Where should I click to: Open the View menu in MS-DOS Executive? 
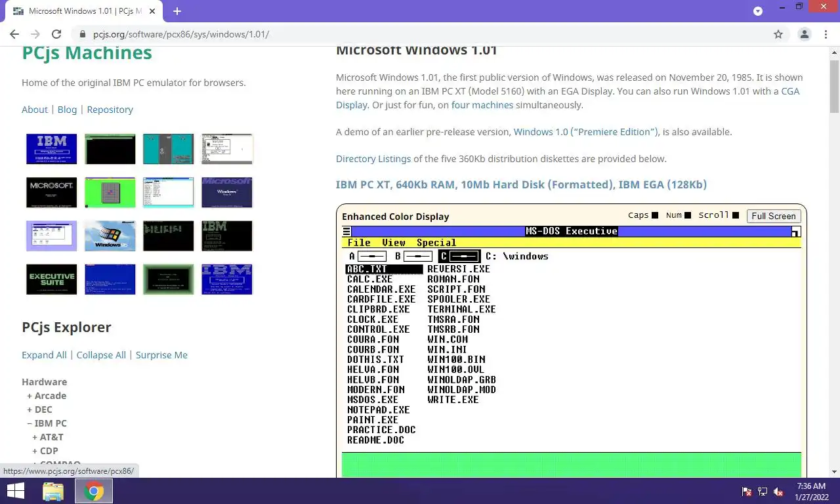pos(394,243)
